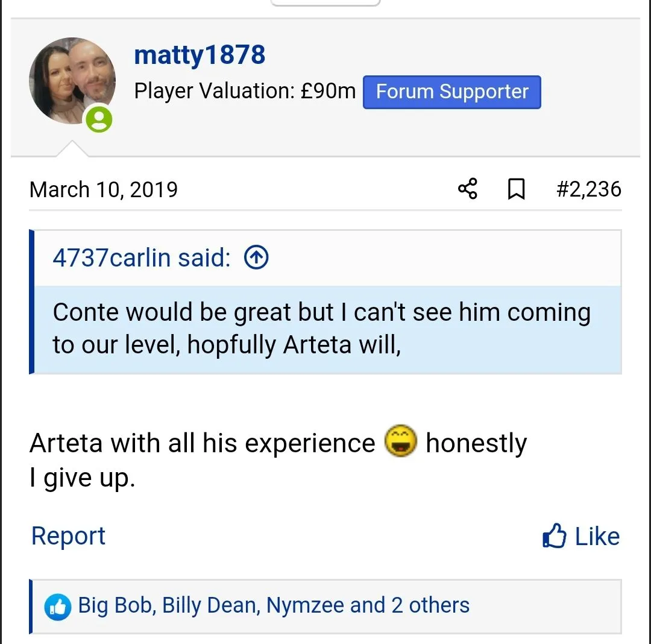Expand the quoted Conte message text
The image size is (651, 644).
(321, 329)
